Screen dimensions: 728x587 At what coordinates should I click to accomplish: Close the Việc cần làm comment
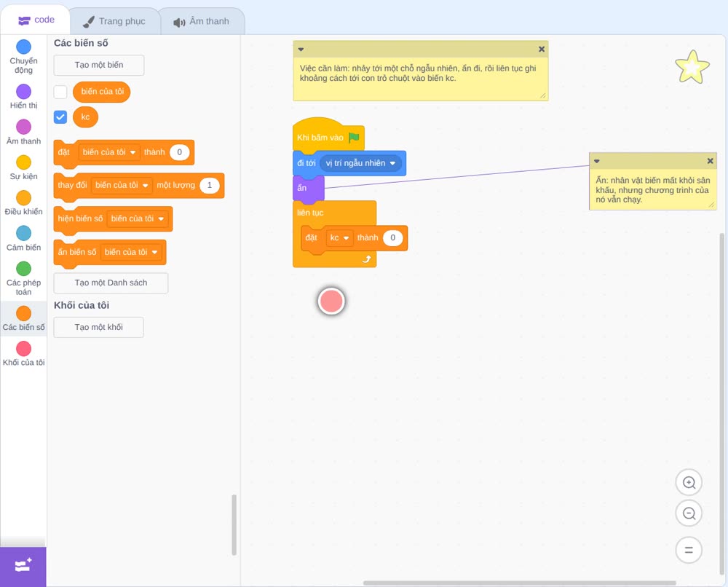[542, 50]
